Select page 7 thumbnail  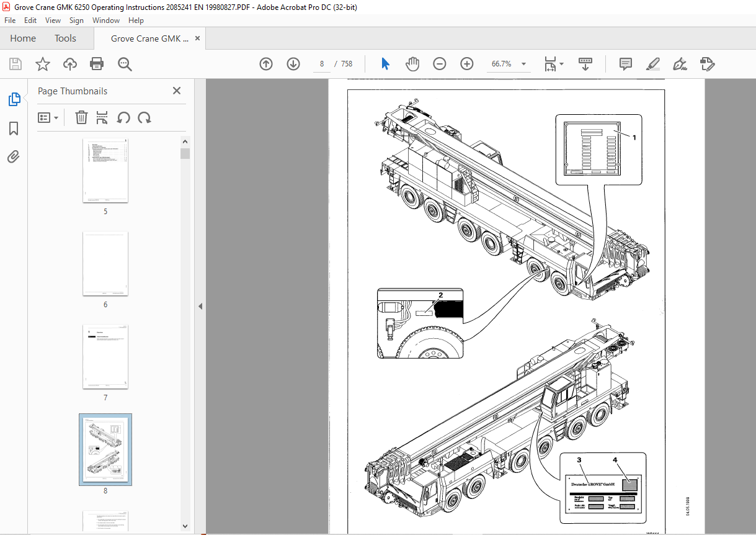[105, 357]
